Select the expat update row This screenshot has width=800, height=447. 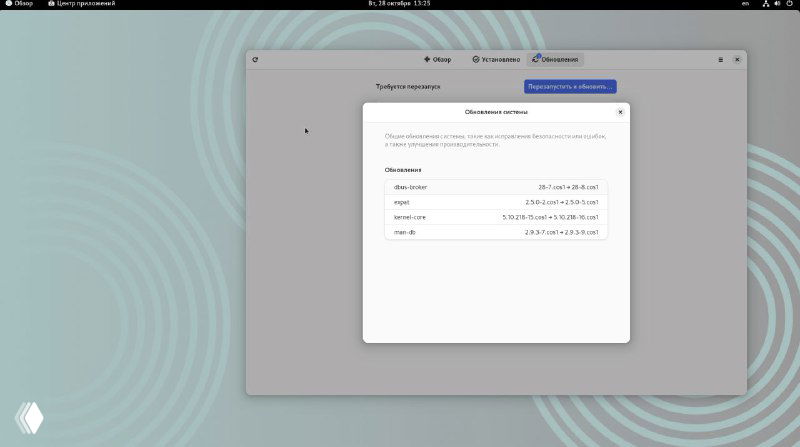496,202
